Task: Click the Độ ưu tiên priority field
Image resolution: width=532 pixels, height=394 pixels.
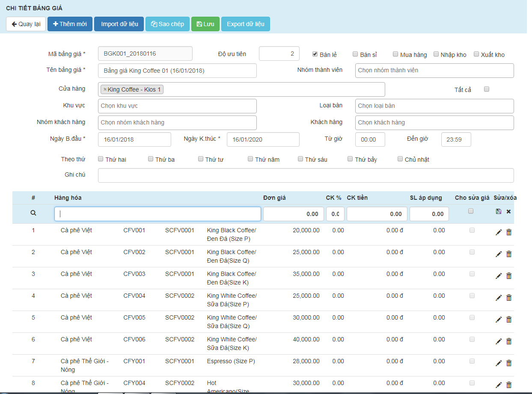Action: pyautogui.click(x=279, y=53)
